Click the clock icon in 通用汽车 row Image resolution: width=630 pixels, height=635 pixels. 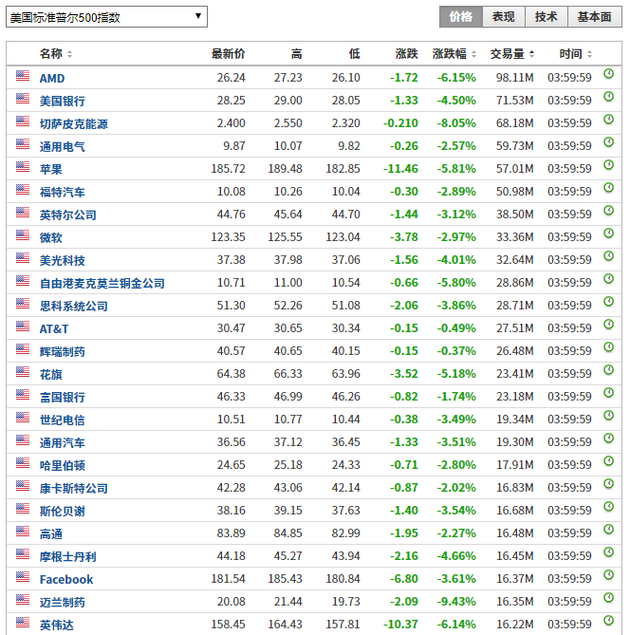click(x=609, y=438)
